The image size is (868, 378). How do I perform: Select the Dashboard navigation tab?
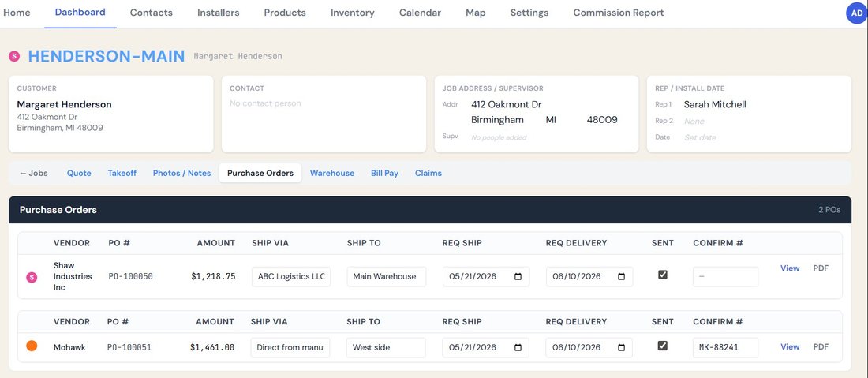point(80,12)
